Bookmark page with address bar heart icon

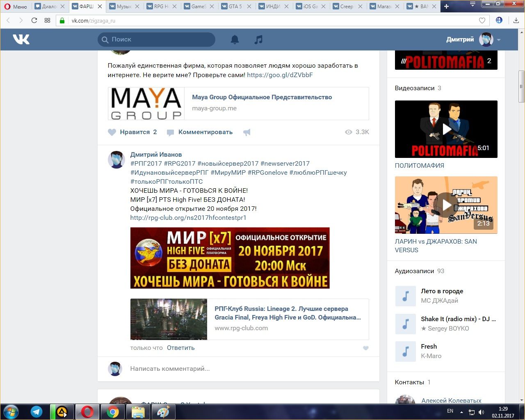pos(482,21)
